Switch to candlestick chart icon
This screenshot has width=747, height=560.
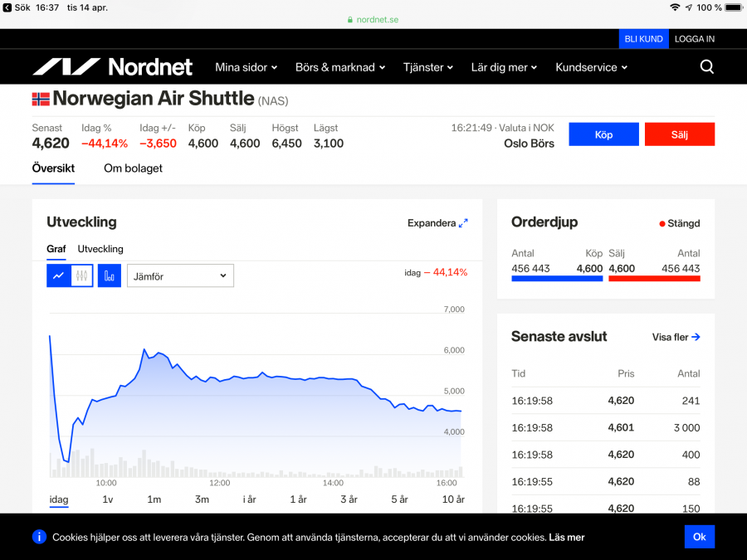[81, 275]
